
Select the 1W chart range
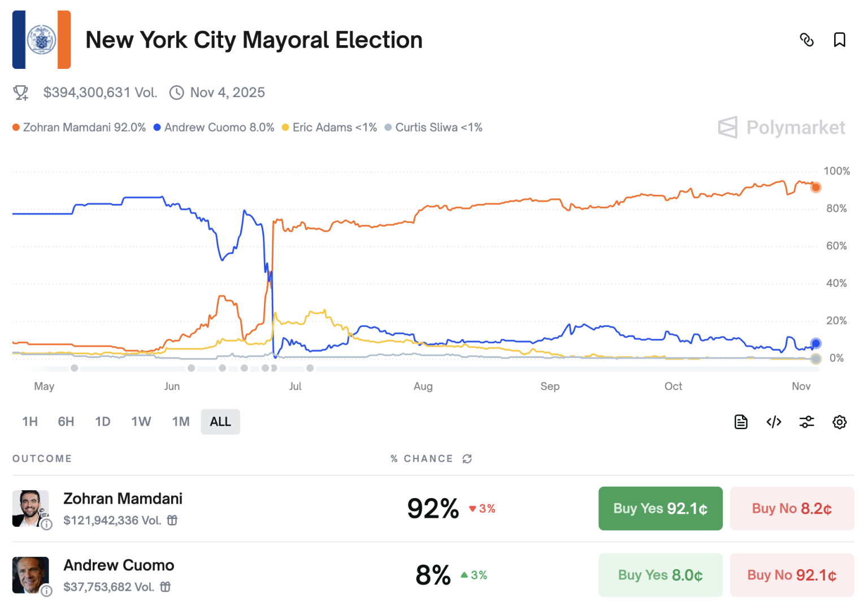(141, 421)
